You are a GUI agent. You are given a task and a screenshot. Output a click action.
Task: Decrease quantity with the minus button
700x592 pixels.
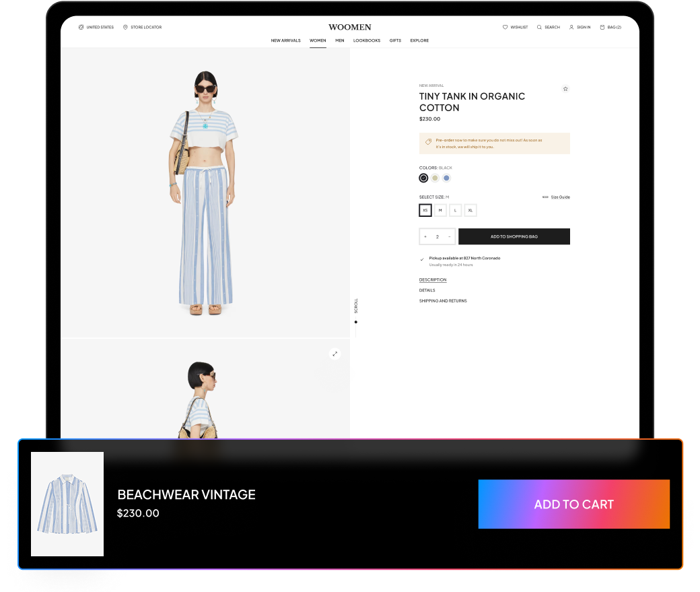point(449,237)
